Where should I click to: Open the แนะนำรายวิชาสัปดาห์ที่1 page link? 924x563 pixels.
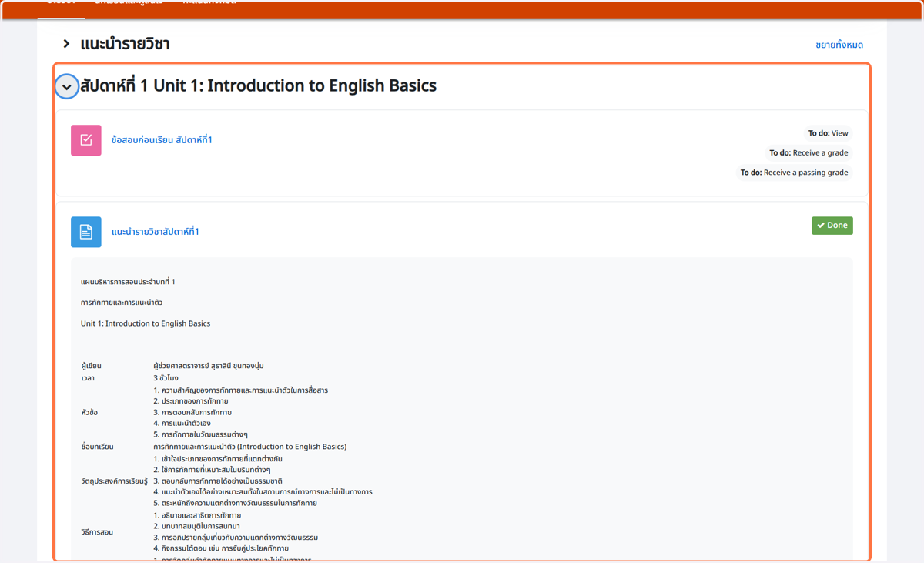(156, 232)
